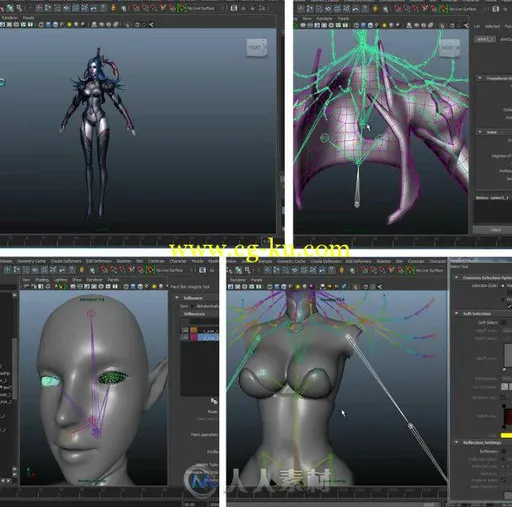This screenshot has height=507, width=512.
Task: Open the No Live Surface field in the torso window
Action: [429, 270]
